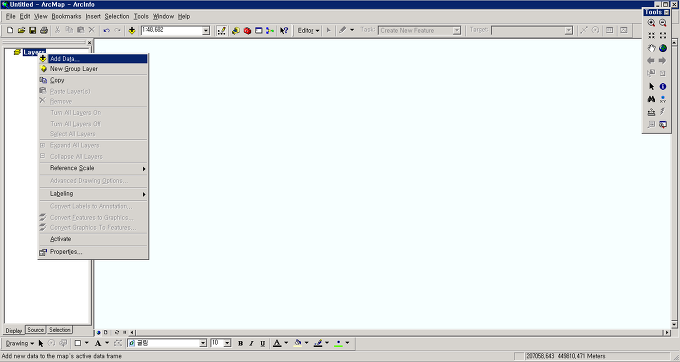Select the Layers data frame item
Image resolution: width=680 pixels, height=362 pixels.
[34, 52]
